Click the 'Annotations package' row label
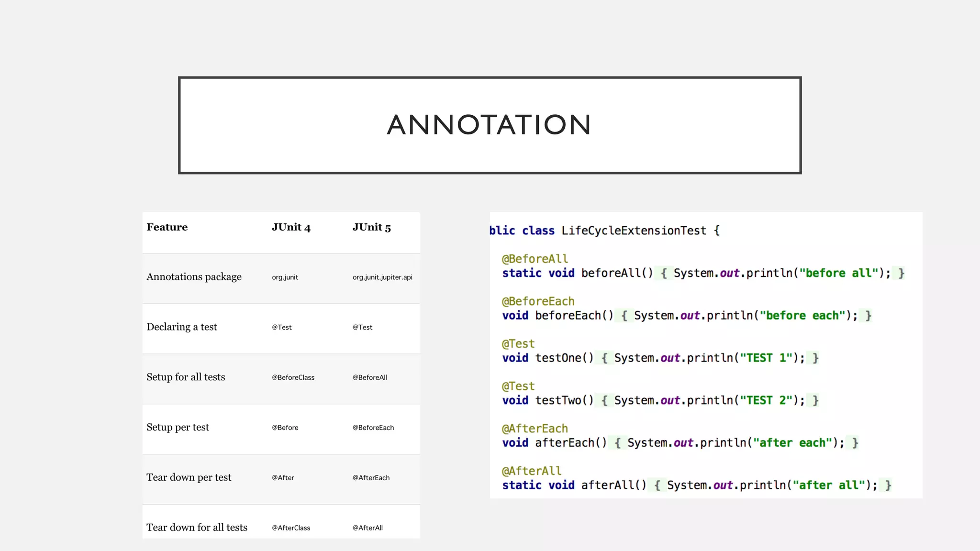This screenshot has width=980, height=551. pyautogui.click(x=194, y=277)
